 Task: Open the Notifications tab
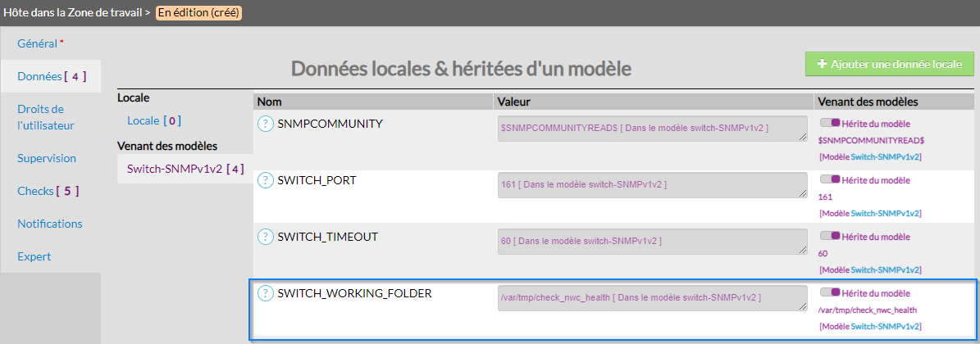click(50, 224)
